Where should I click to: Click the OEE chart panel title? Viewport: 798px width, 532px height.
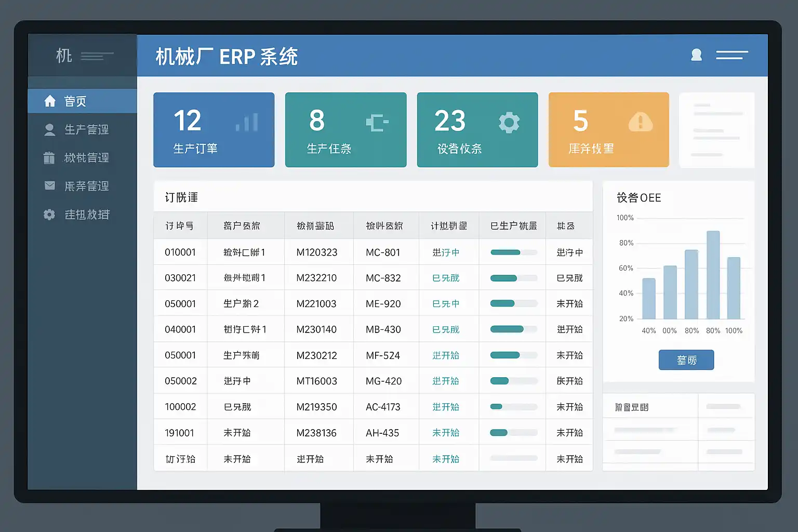[x=639, y=198]
